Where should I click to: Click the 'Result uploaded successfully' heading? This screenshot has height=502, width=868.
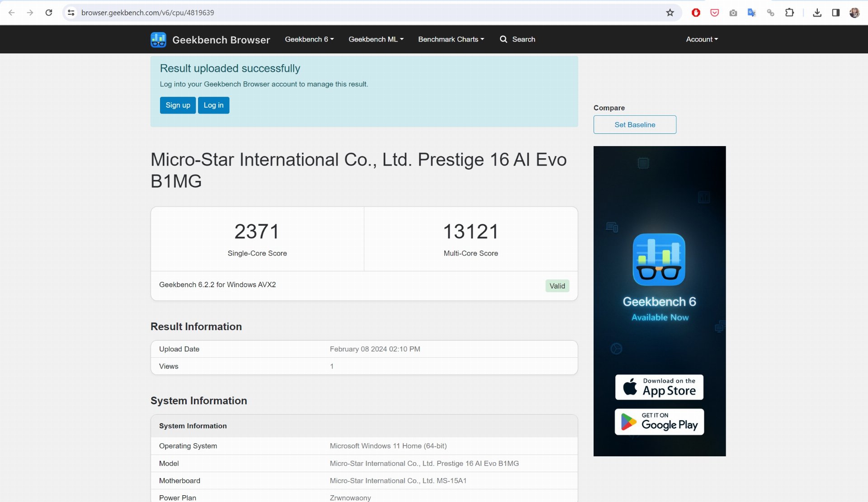point(230,68)
